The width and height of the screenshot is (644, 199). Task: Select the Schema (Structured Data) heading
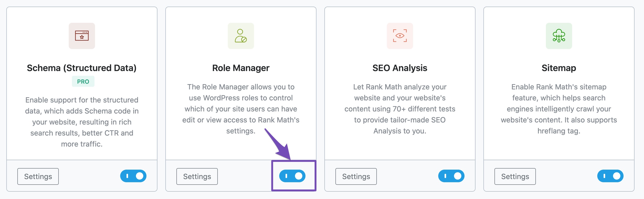[x=82, y=68]
